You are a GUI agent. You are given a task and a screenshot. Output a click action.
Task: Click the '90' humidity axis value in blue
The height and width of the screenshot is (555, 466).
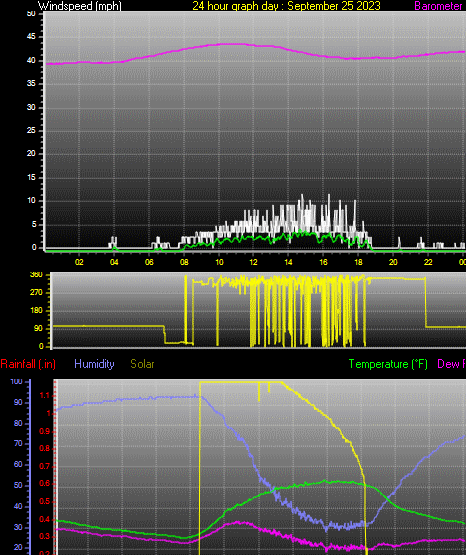tap(18, 402)
